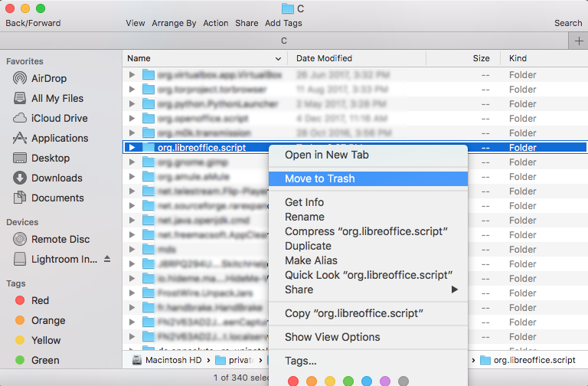Image resolution: width=588 pixels, height=386 pixels.
Task: Choose Open in New Tab
Action: coord(367,155)
